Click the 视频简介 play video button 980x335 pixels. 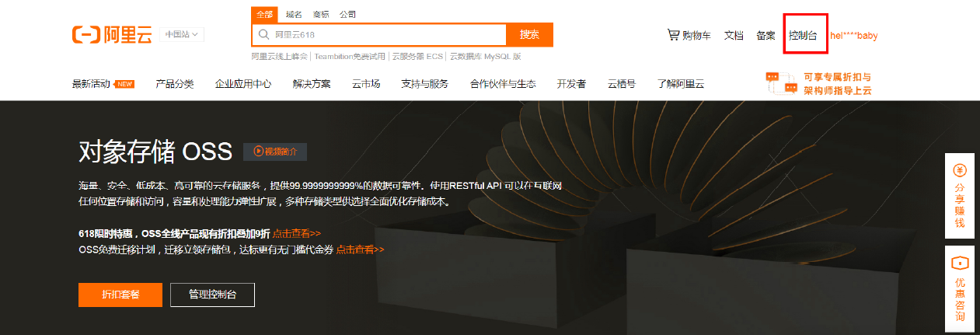[x=275, y=152]
